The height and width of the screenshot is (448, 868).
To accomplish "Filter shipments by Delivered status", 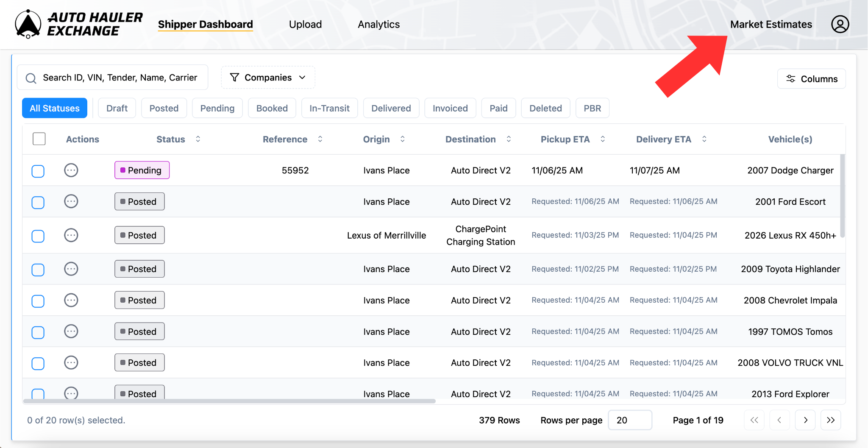I will tap(391, 108).
